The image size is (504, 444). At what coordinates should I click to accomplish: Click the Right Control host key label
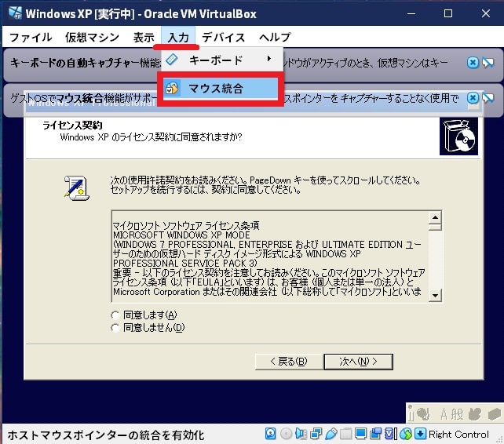coord(458,435)
